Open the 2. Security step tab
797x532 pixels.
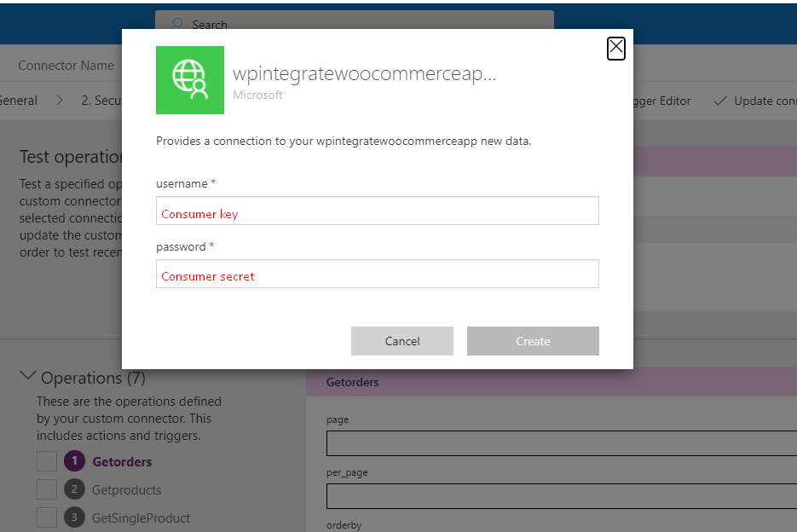[101, 101]
